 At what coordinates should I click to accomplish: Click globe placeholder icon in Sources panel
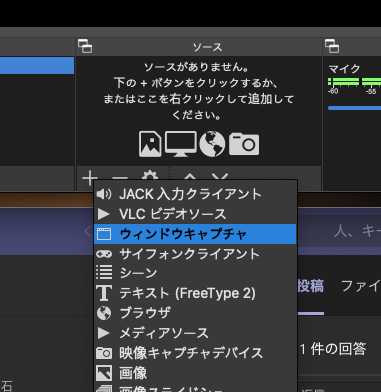point(212,144)
